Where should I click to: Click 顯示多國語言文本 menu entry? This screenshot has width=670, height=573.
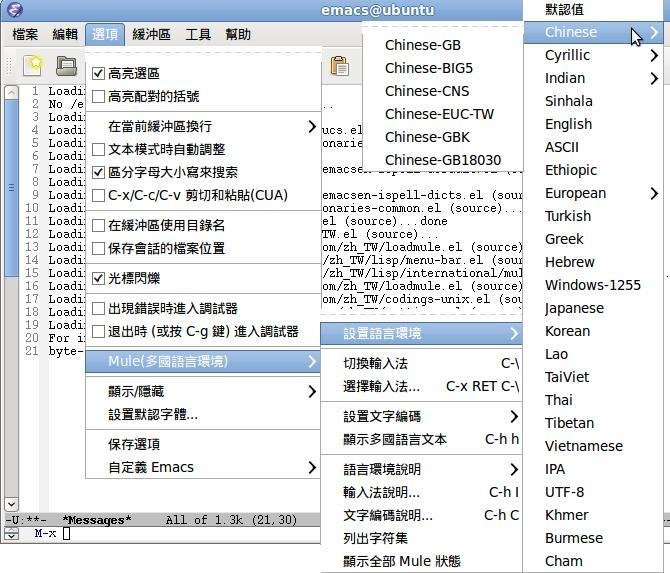422,439
